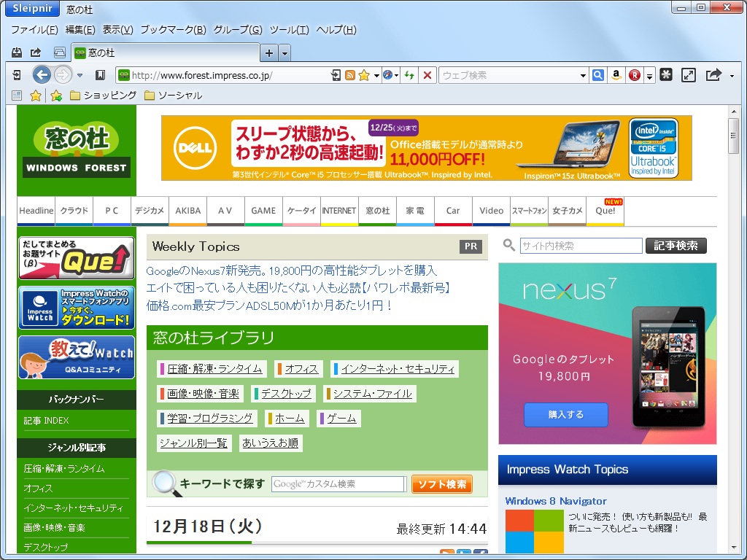
Task: Click the refresh icon in the address bar
Action: pos(409,75)
